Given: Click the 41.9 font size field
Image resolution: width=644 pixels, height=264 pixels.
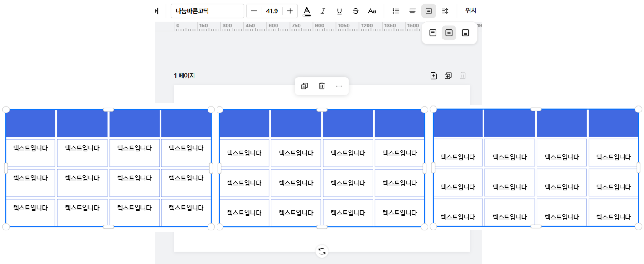Looking at the screenshot, I should click(272, 11).
